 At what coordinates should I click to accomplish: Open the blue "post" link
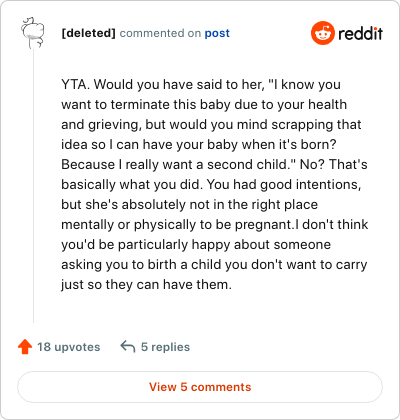tap(217, 33)
